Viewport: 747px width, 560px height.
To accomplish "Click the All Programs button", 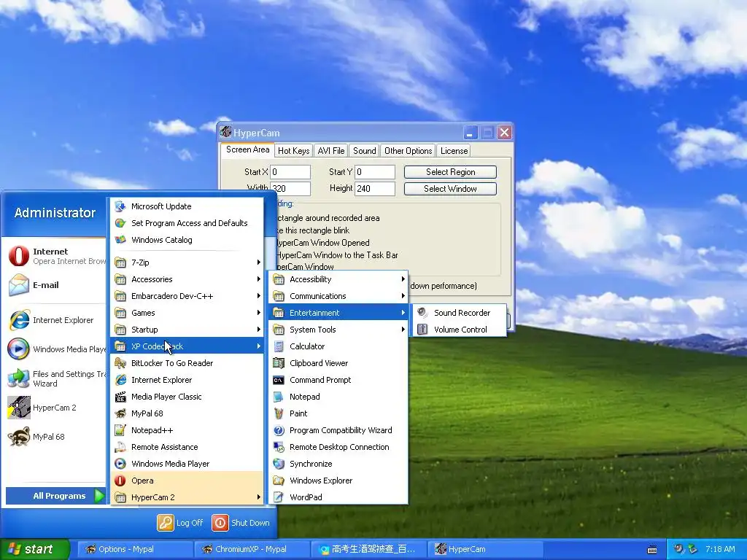I will tap(55, 496).
